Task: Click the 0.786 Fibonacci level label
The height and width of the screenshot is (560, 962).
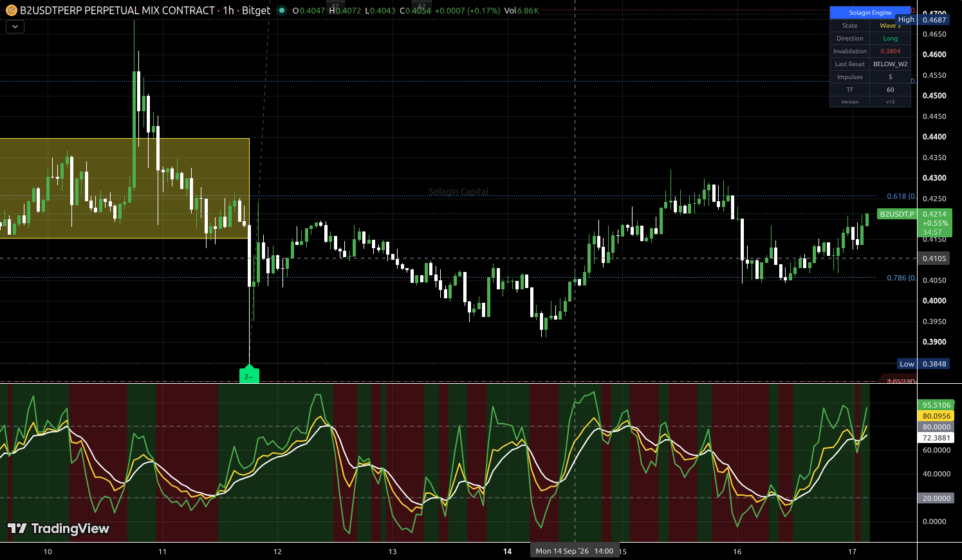Action: pyautogui.click(x=901, y=278)
